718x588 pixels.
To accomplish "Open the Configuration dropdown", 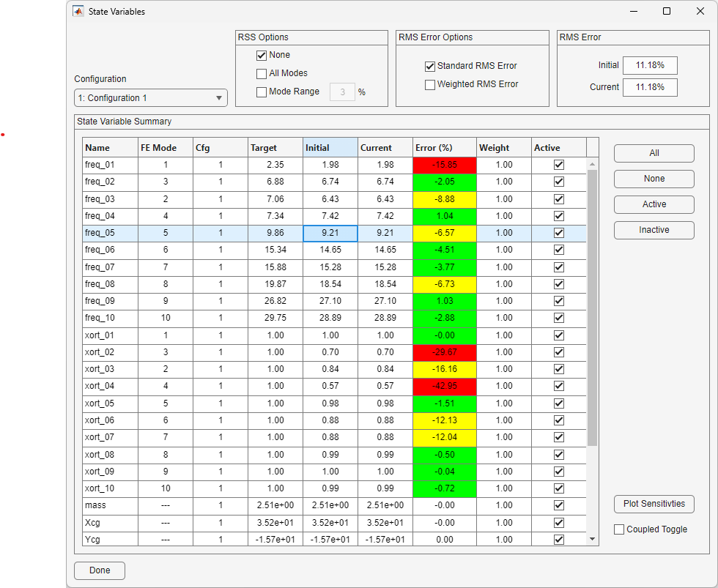I will pyautogui.click(x=151, y=98).
